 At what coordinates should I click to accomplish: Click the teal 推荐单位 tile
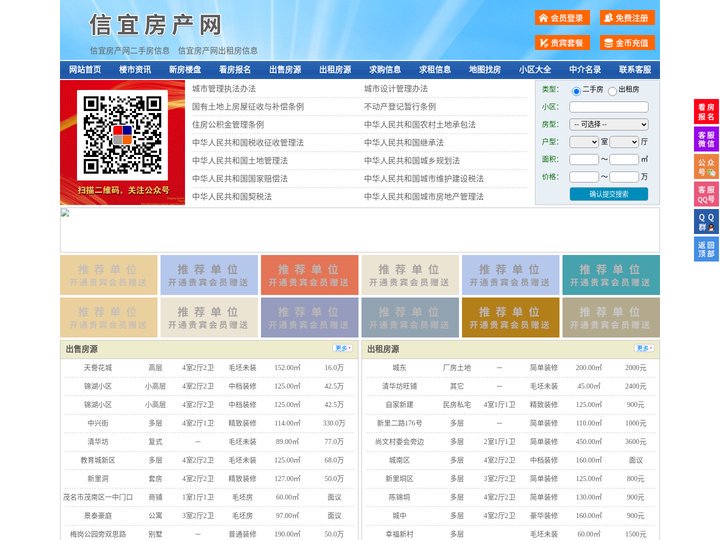[x=611, y=275]
